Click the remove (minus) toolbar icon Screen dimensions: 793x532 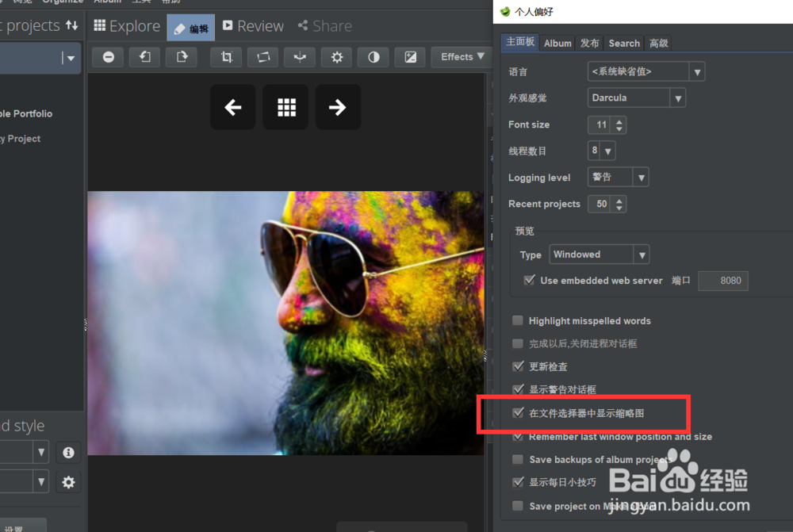click(108, 56)
